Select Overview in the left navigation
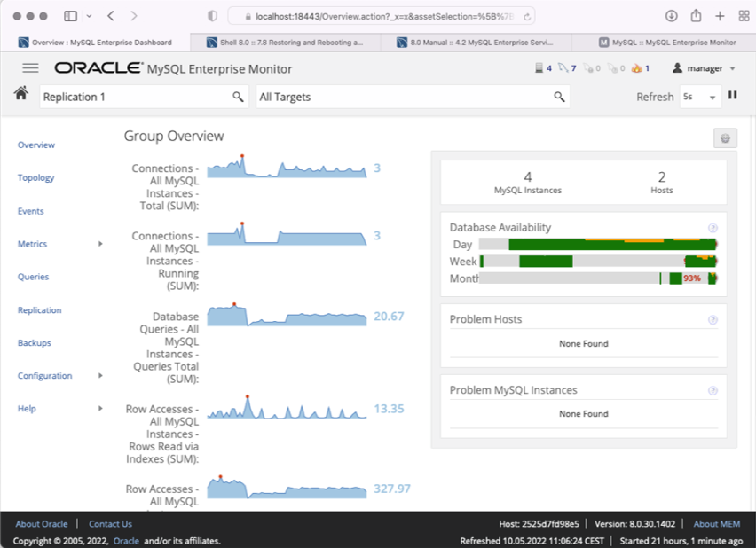756x548 pixels. pyautogui.click(x=36, y=145)
